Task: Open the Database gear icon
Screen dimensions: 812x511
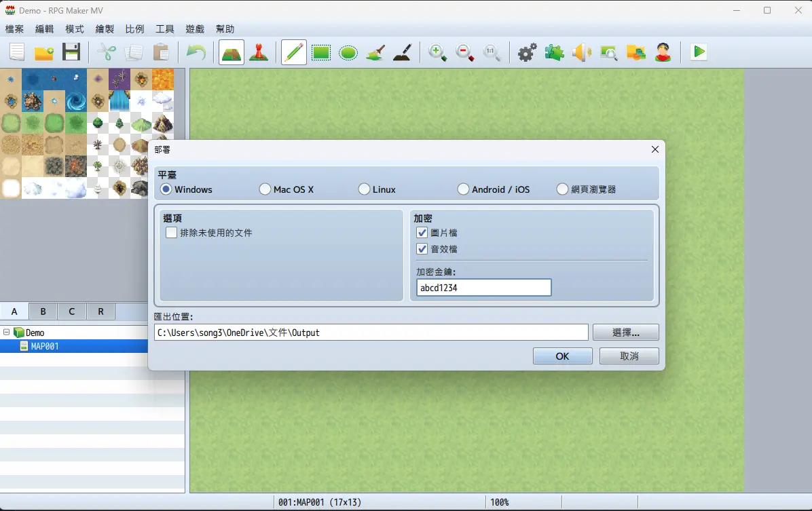Action: click(527, 52)
